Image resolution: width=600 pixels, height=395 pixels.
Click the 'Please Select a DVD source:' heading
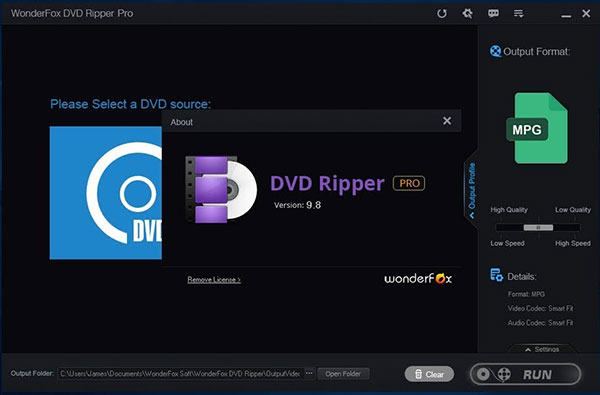(130, 104)
